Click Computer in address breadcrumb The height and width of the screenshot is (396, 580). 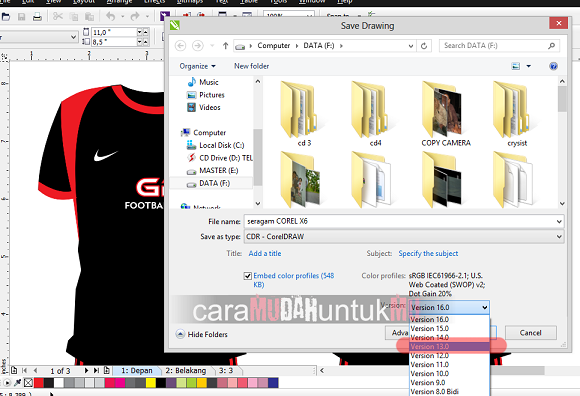(x=274, y=46)
